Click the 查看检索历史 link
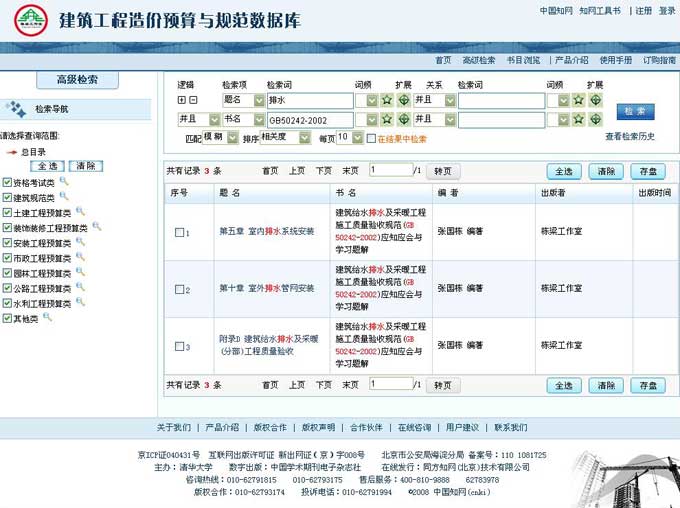This screenshot has width=680, height=508. (x=630, y=136)
